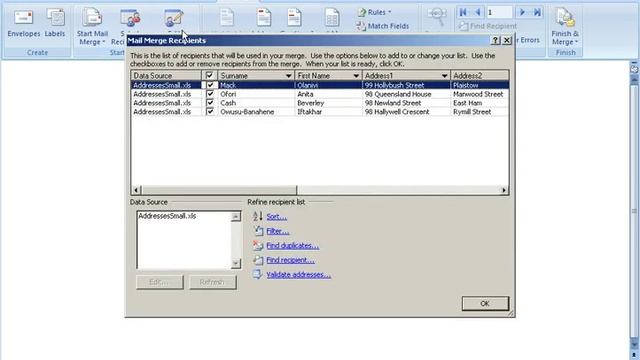Open the Surname column filter dropdown

point(289,76)
